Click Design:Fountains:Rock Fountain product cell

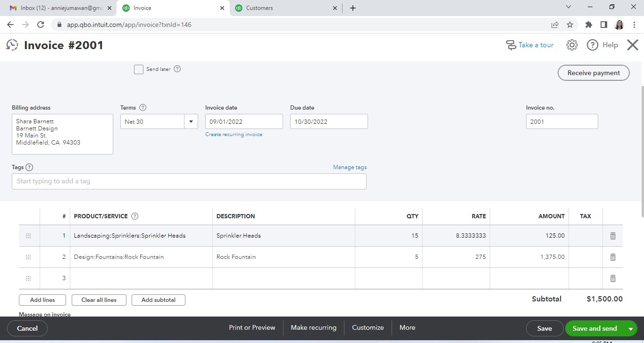coord(141,257)
